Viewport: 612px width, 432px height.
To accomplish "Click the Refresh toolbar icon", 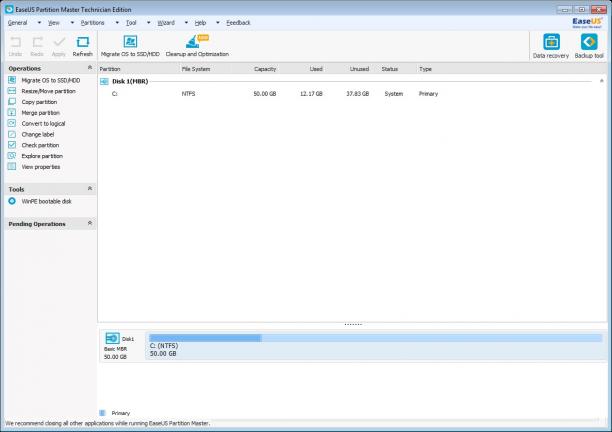I will pyautogui.click(x=83, y=42).
